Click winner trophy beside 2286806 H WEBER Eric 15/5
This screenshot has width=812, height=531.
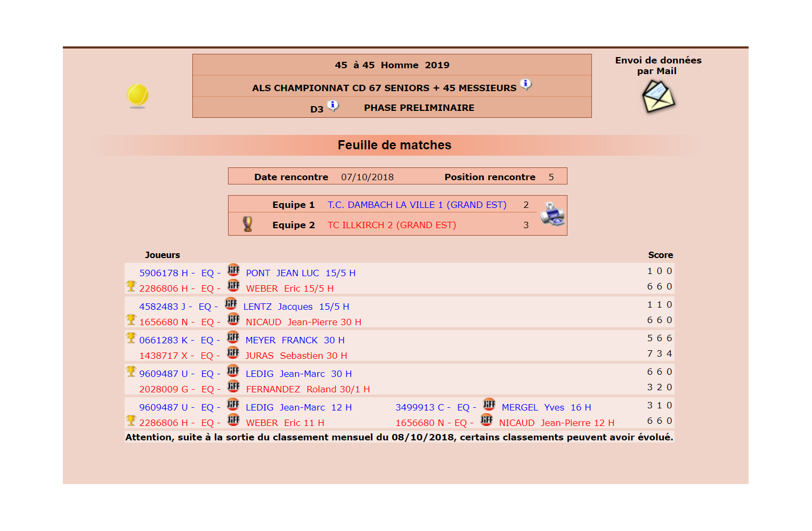[131, 286]
